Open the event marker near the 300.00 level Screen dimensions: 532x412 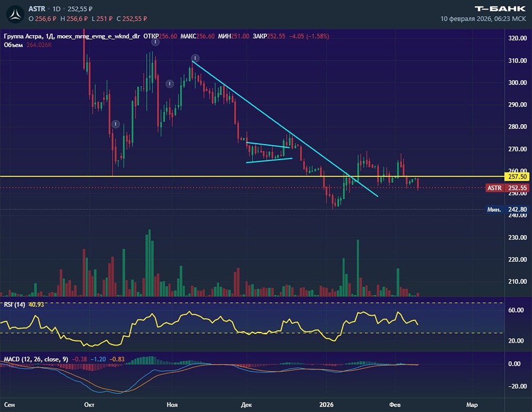tap(170, 84)
